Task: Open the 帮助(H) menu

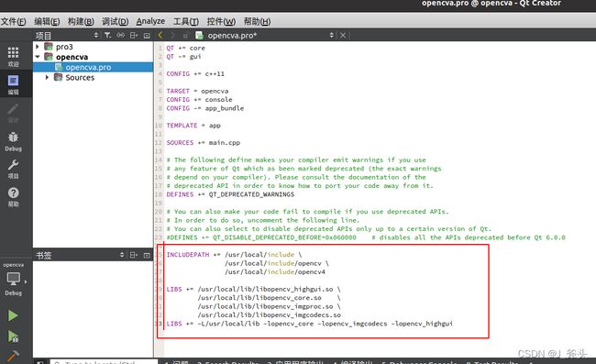Action: pyautogui.click(x=257, y=21)
